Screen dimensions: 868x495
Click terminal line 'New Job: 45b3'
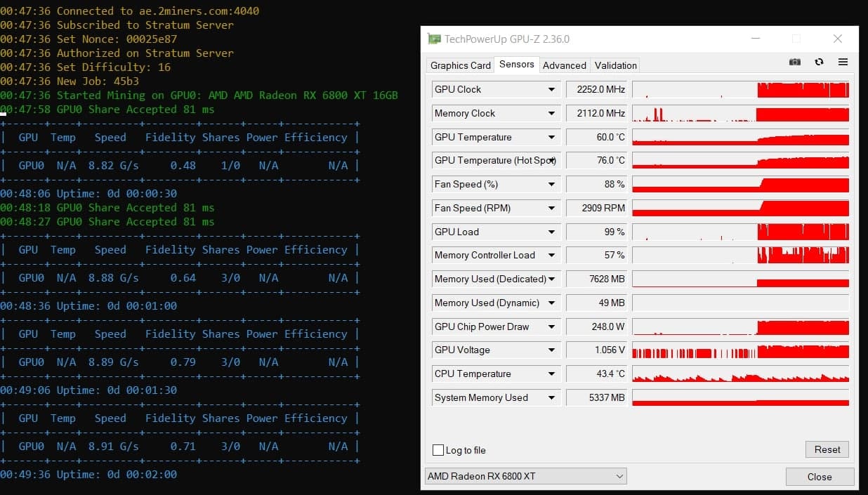(70, 81)
